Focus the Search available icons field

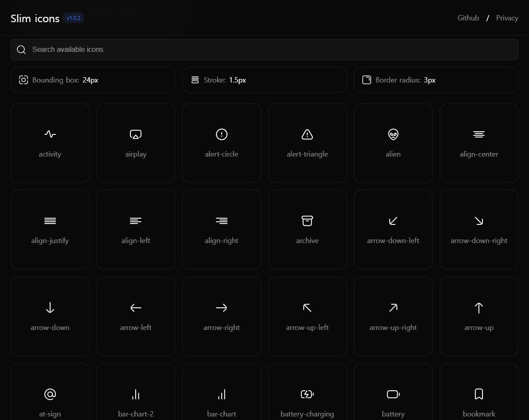tap(264, 49)
